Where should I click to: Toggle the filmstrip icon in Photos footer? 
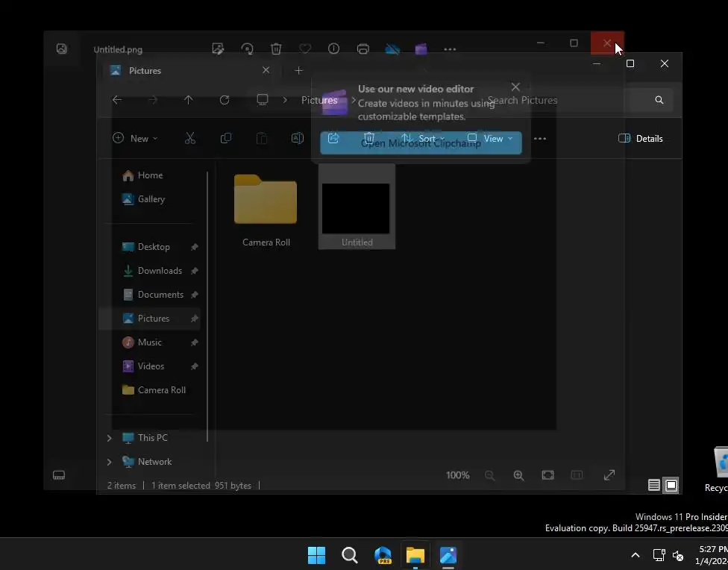59,475
